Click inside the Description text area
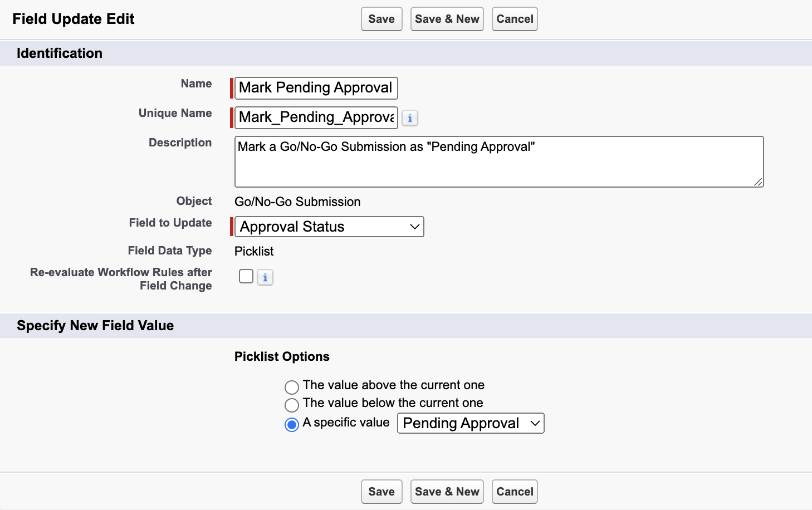Screen dimensions: 812x510 coord(498,161)
